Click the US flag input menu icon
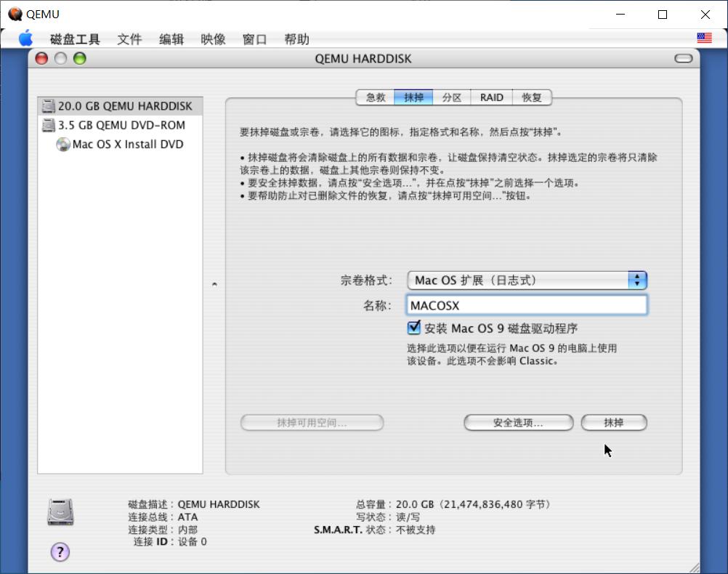Image resolution: width=728 pixels, height=574 pixels. [704, 38]
